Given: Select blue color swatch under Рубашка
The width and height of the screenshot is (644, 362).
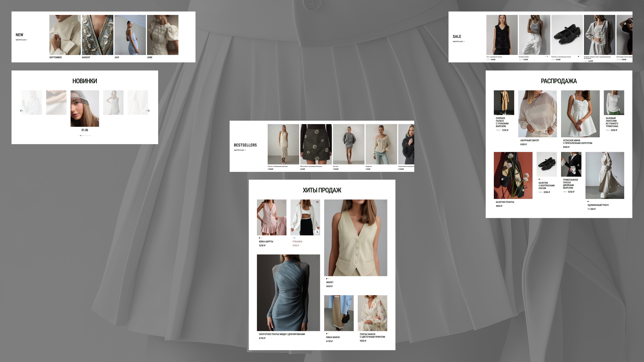Looking at the screenshot, I should tap(295, 238).
